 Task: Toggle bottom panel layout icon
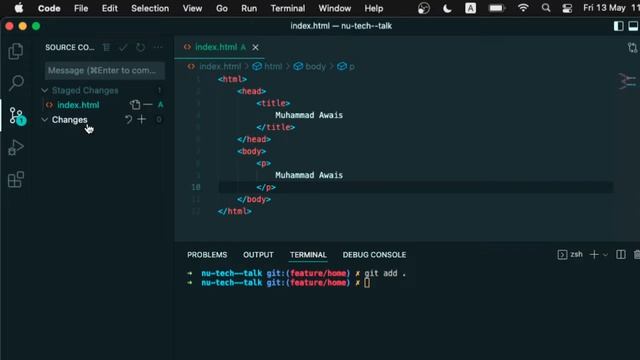coord(633,26)
